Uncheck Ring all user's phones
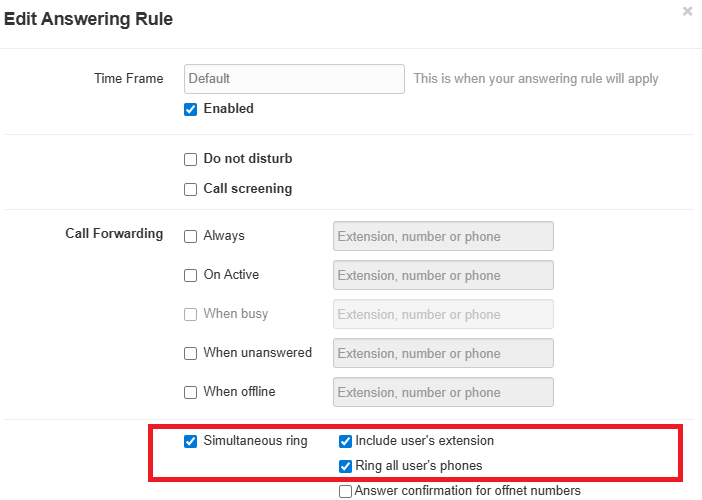This screenshot has width=702, height=500. (x=345, y=466)
